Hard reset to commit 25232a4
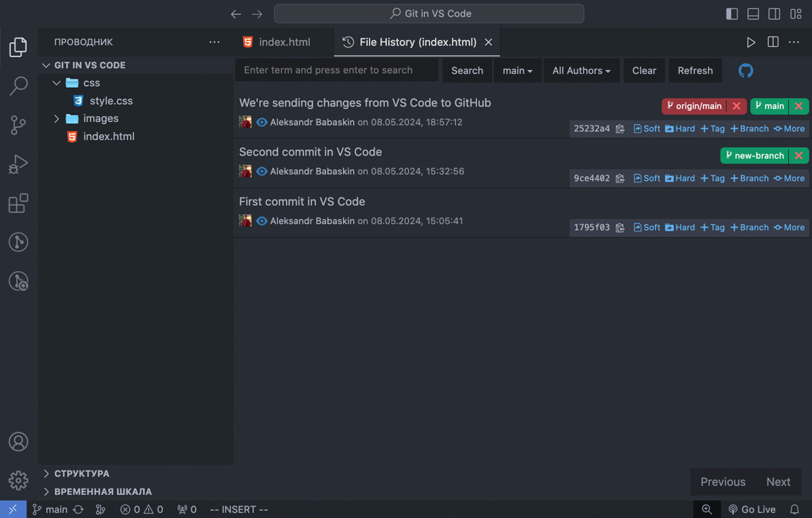Screen dimensions: 812x518 pyautogui.click(x=680, y=129)
